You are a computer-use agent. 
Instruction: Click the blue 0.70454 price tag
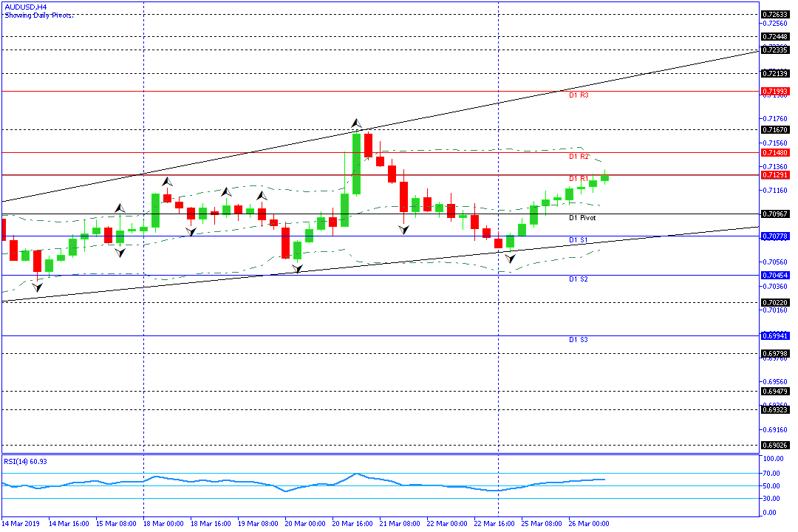775,275
